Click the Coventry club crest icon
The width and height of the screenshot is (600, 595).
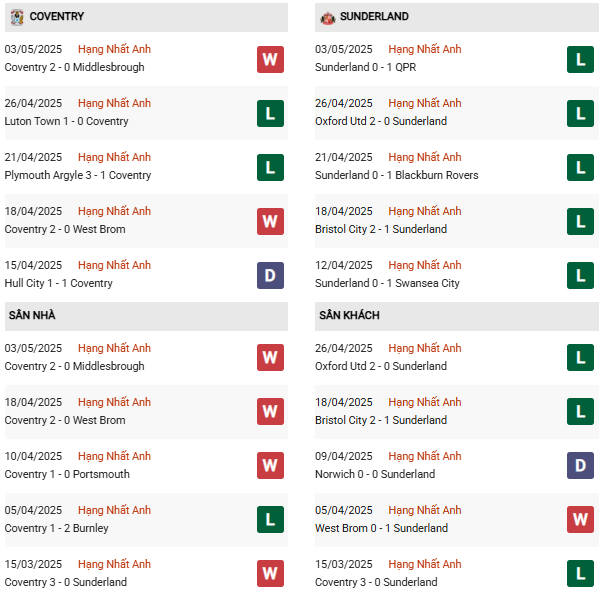pyautogui.click(x=16, y=17)
